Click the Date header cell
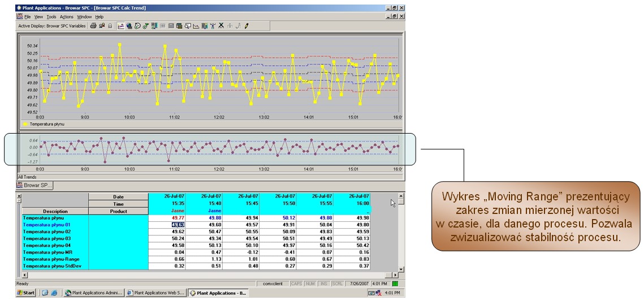 [118, 197]
